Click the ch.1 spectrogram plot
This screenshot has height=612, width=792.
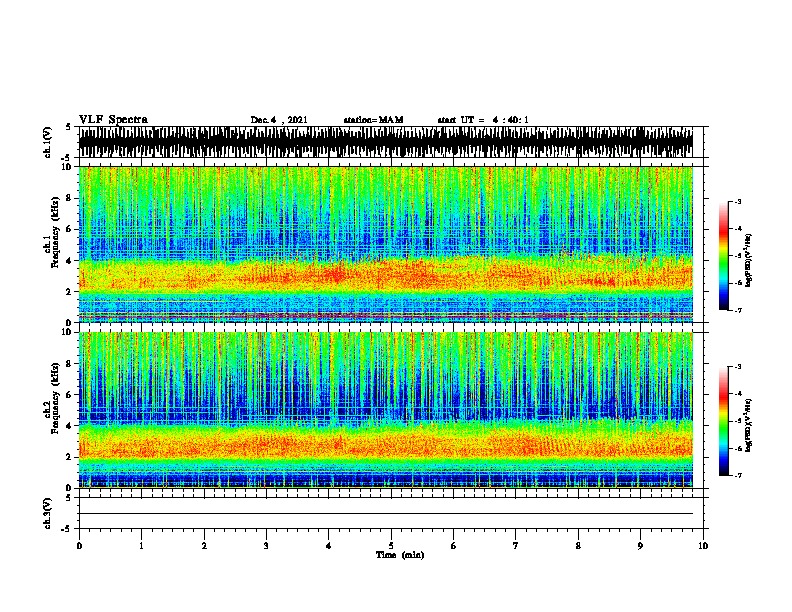tap(386, 244)
